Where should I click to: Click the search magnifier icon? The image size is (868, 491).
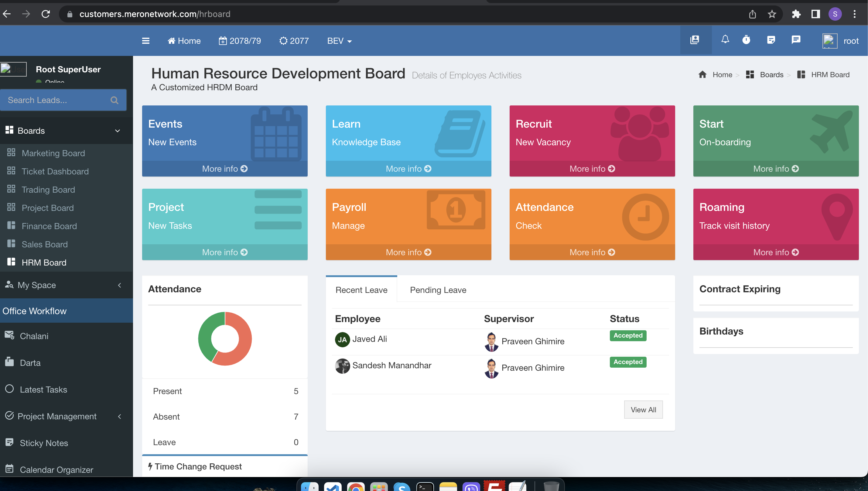tap(114, 100)
